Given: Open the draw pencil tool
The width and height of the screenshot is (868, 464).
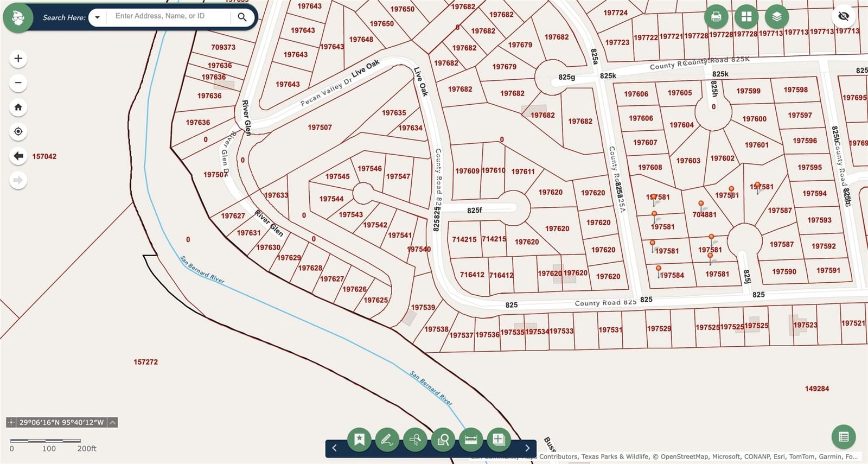Looking at the screenshot, I should coord(387,440).
